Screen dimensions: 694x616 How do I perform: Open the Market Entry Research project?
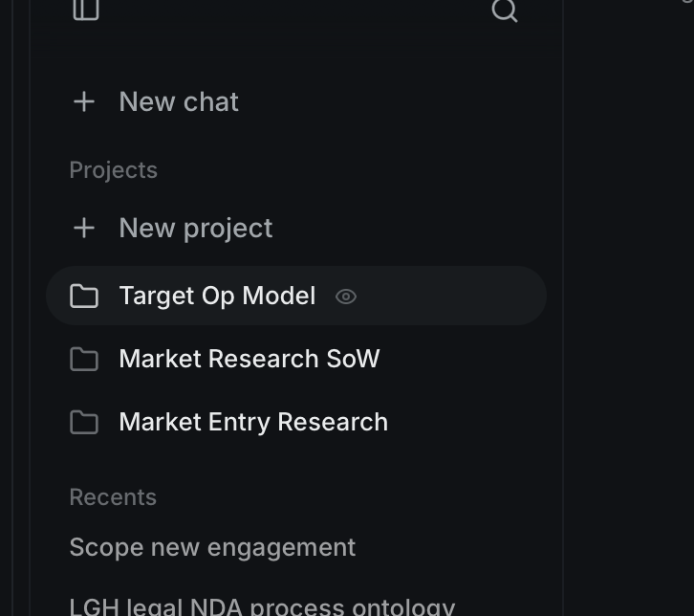coord(253,422)
